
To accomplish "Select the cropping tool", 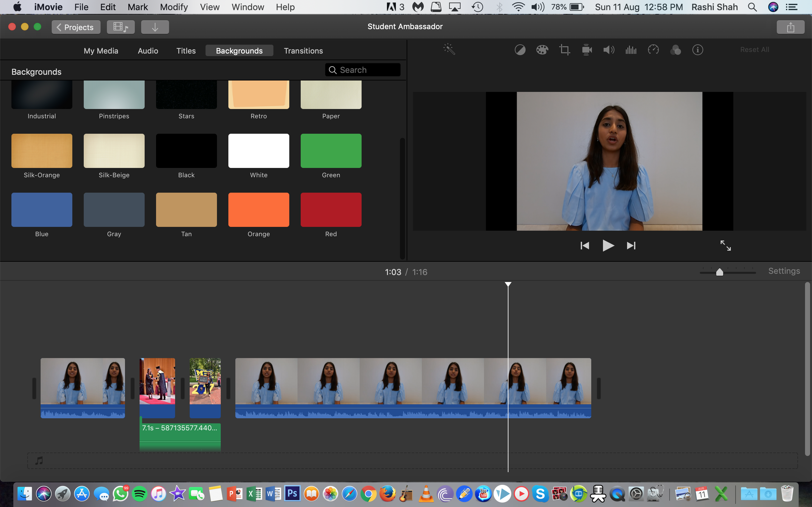I will coord(564,50).
